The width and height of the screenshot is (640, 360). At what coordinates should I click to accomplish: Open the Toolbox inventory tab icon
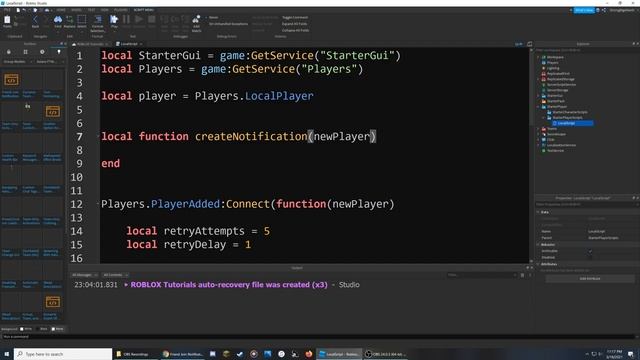(25, 52)
